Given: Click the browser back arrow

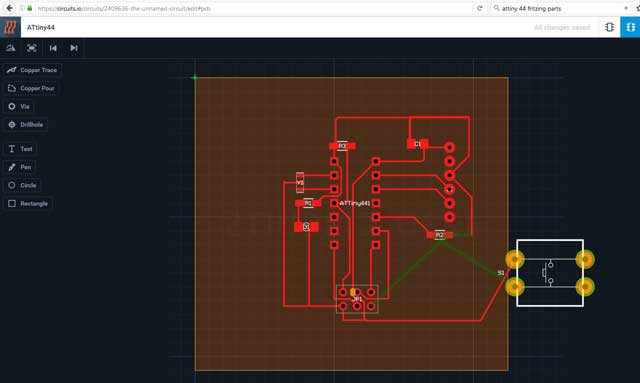Looking at the screenshot, I should coord(9,8).
